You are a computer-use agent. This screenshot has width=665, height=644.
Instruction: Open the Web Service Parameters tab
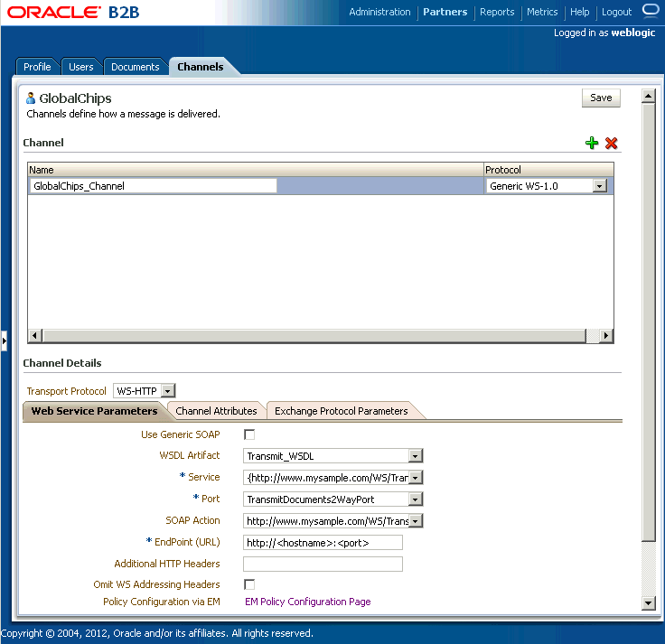pos(94,411)
